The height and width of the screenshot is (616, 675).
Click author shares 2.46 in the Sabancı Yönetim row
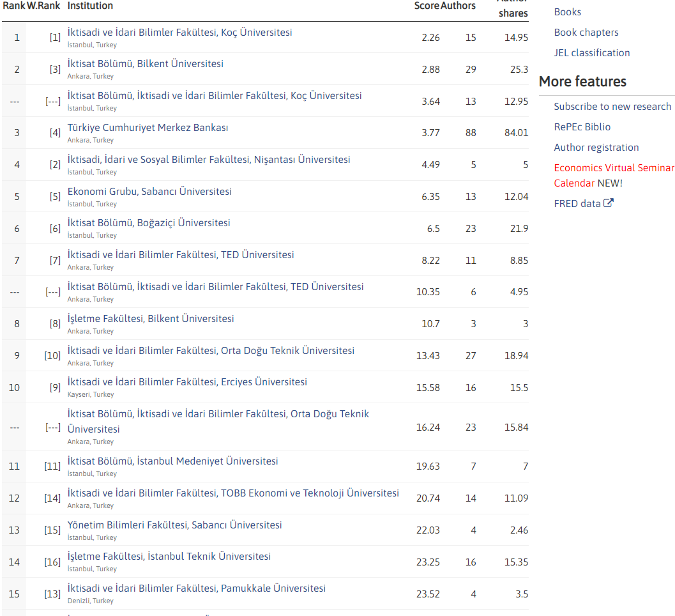519,530
